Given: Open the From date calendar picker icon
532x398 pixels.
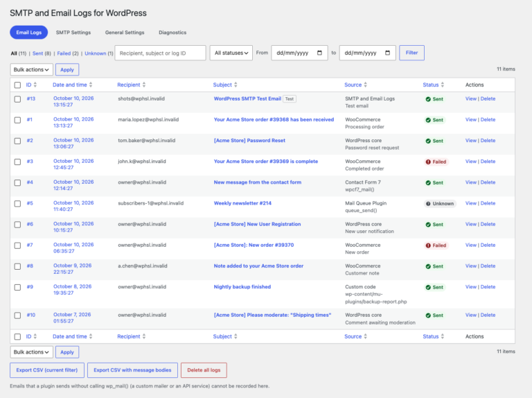Looking at the screenshot, I should tap(319, 53).
